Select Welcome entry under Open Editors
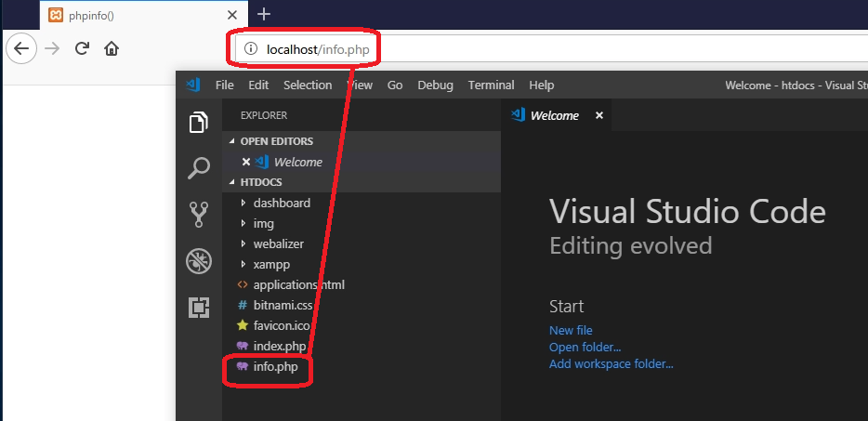Viewport: 868px width, 421px height. [362, 162]
